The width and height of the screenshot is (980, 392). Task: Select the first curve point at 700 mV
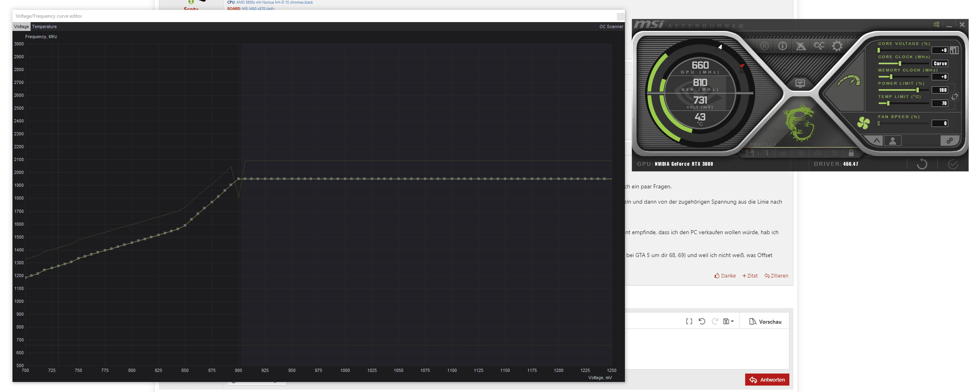[26, 277]
